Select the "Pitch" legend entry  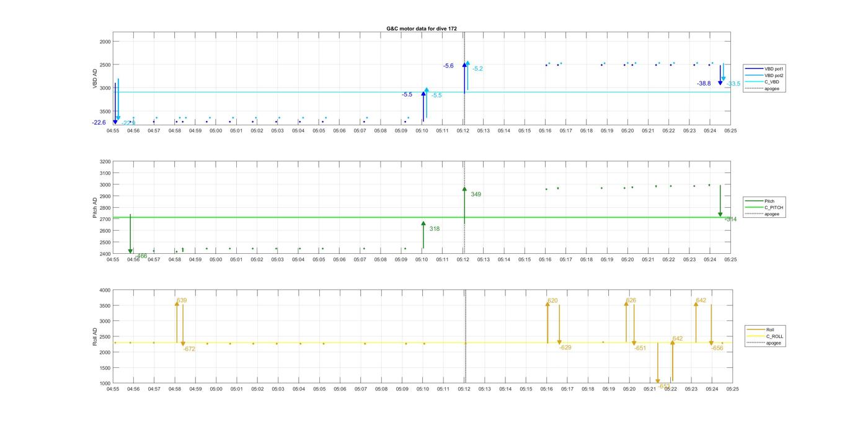(x=761, y=201)
